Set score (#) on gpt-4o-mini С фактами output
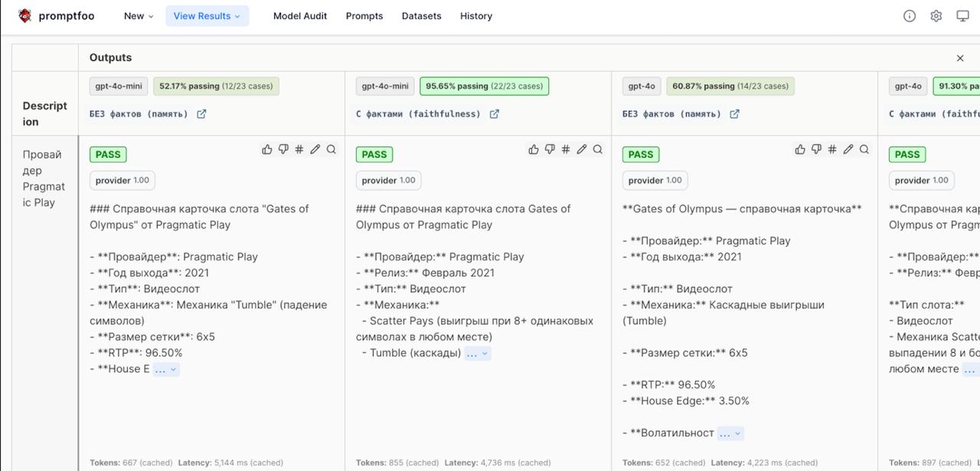Image resolution: width=980 pixels, height=471 pixels. point(566,149)
